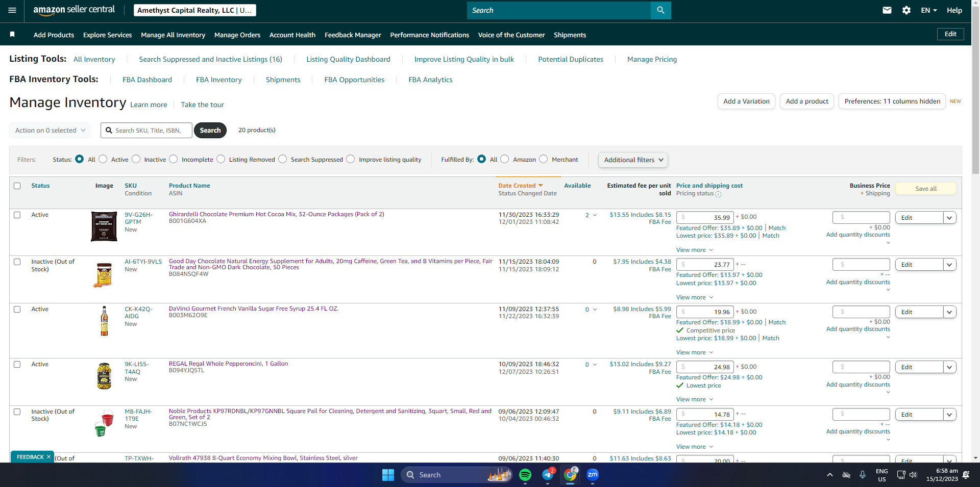This screenshot has height=487, width=980.
Task: Choose the Inactive status filter radio
Action: 136,159
